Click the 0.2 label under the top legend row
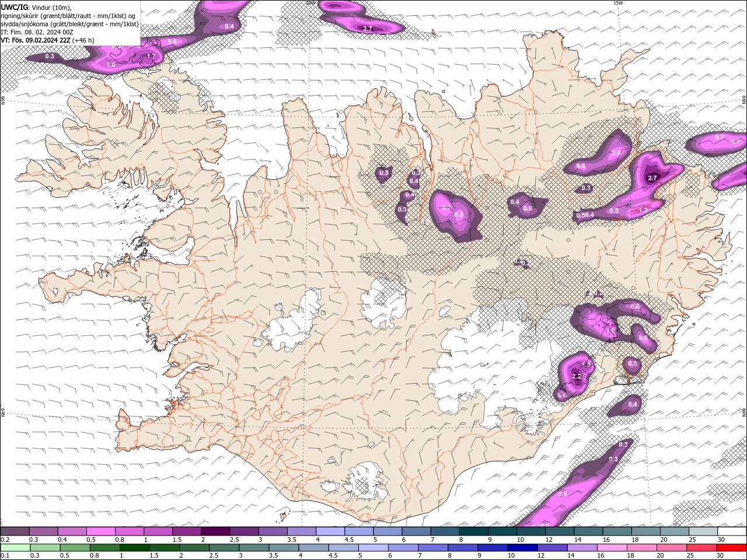Viewport: 747px width, 560px height. tap(5, 540)
